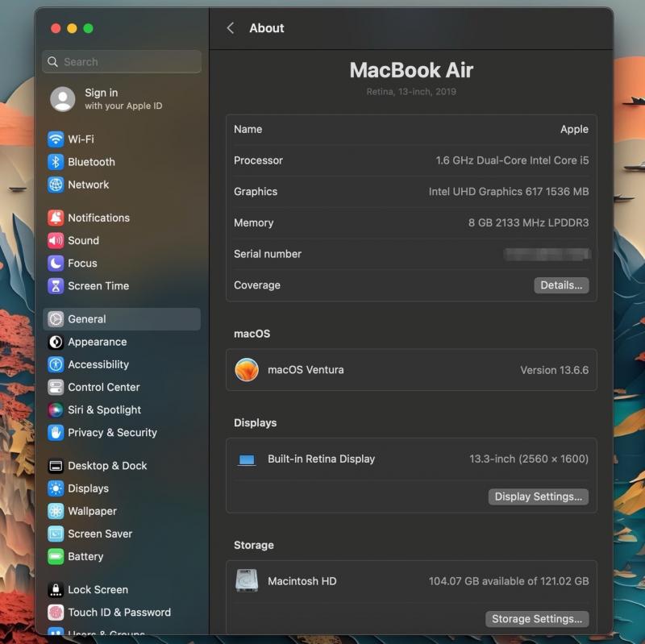Open Focus label in sidebar

[82, 264]
